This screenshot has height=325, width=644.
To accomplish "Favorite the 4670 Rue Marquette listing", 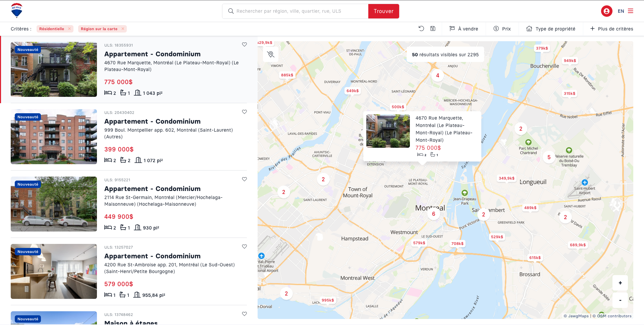I will coord(245,45).
